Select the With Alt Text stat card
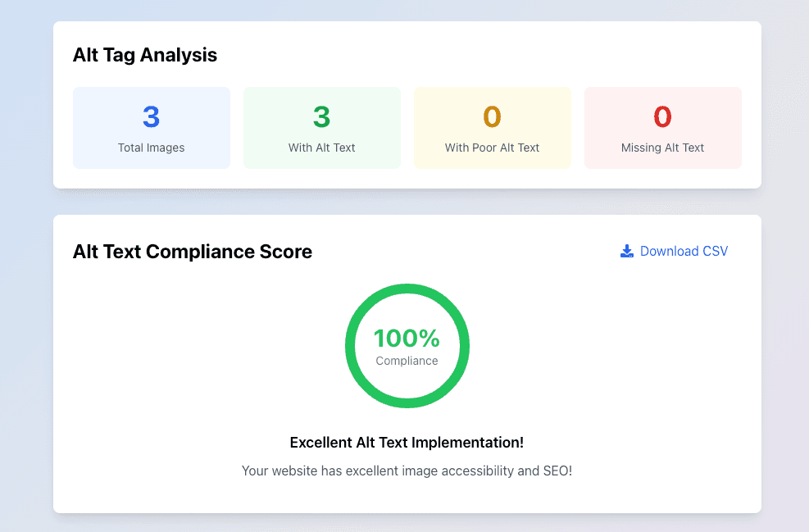809x532 pixels. 322,128
